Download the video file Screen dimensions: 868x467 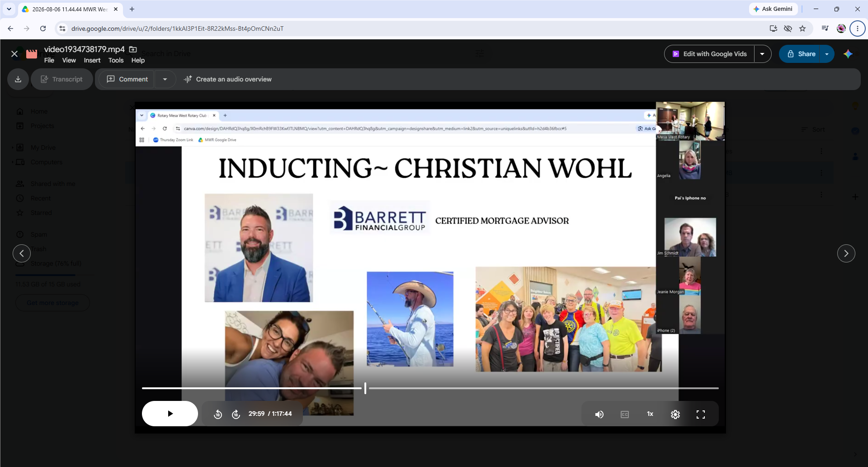(x=18, y=79)
